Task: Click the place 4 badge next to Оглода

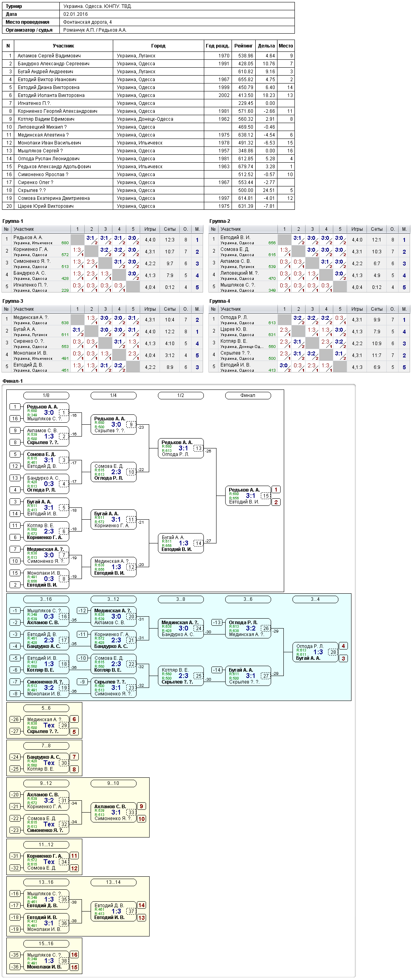Action: point(344,646)
